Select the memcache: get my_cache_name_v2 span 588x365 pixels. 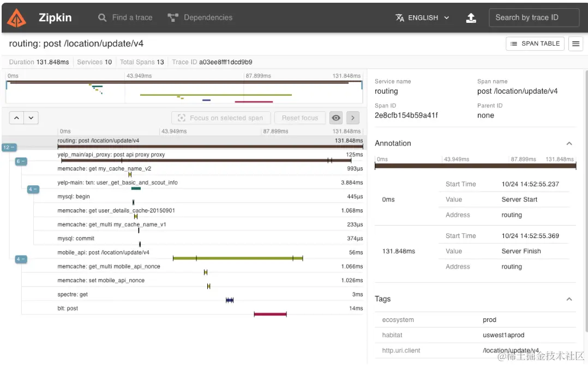click(210, 171)
